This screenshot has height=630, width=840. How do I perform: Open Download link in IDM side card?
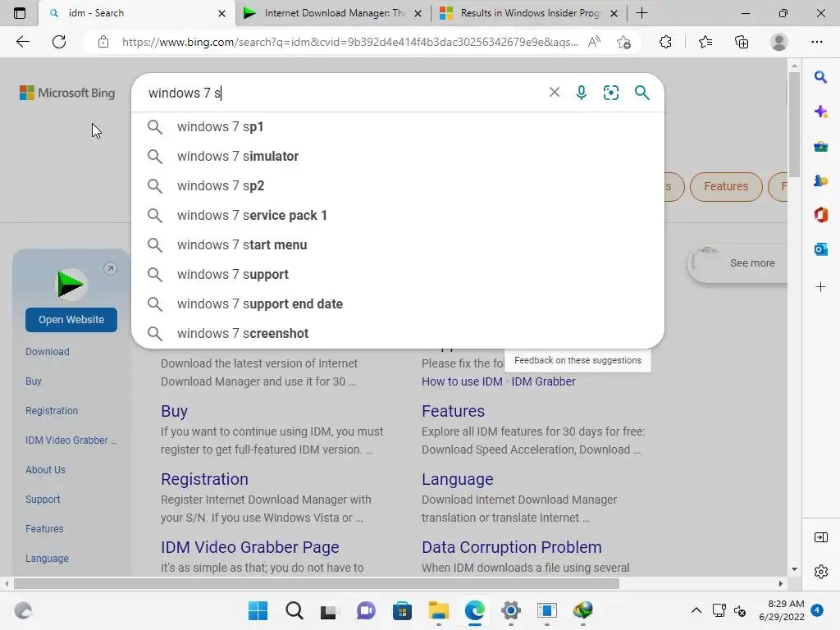[47, 352]
